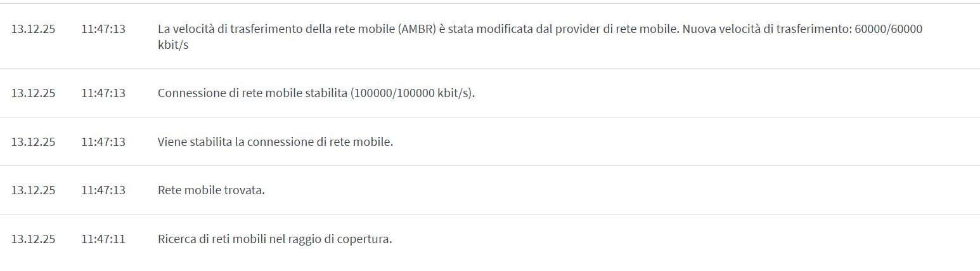Click the "Ricerca di reti mobili" message
The height and width of the screenshot is (271, 980).
(x=274, y=239)
